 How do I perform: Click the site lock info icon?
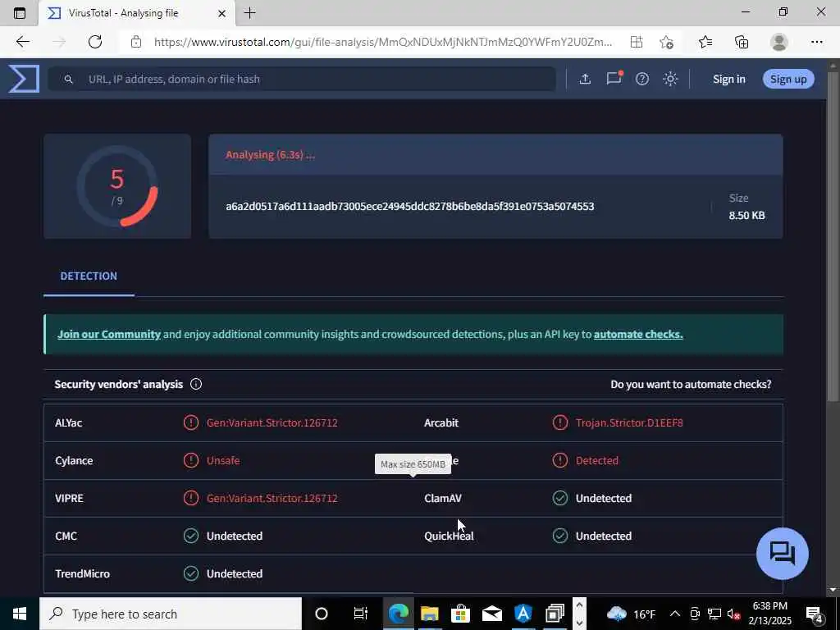coord(136,42)
